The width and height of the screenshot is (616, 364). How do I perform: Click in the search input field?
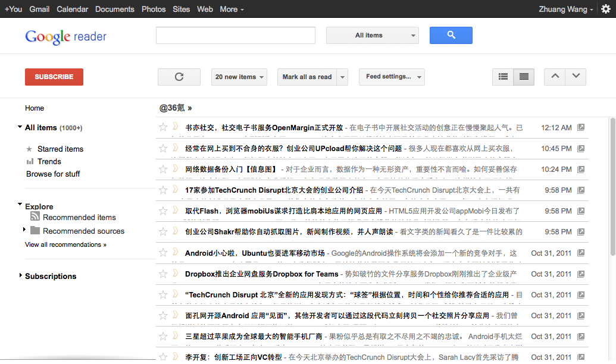click(236, 35)
